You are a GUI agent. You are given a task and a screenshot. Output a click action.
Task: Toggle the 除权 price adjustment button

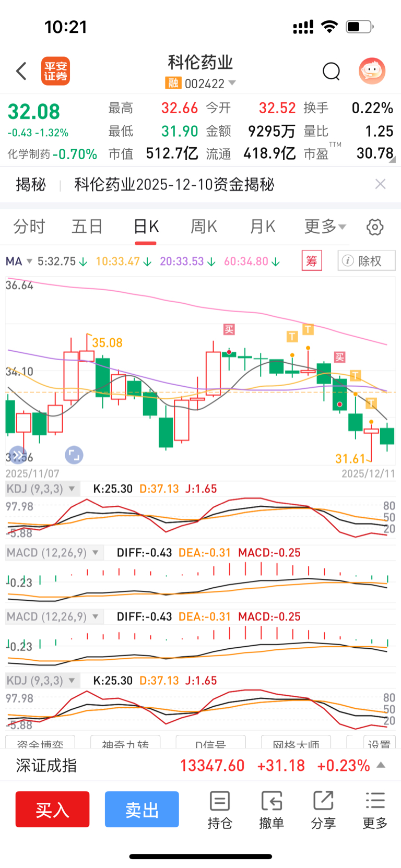(367, 260)
